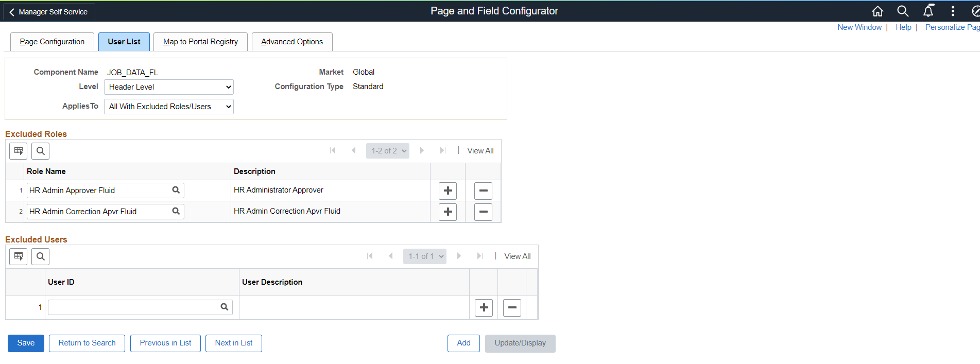The width and height of the screenshot is (980, 364).
Task: Click View All in Excluded Roles
Action: 480,151
